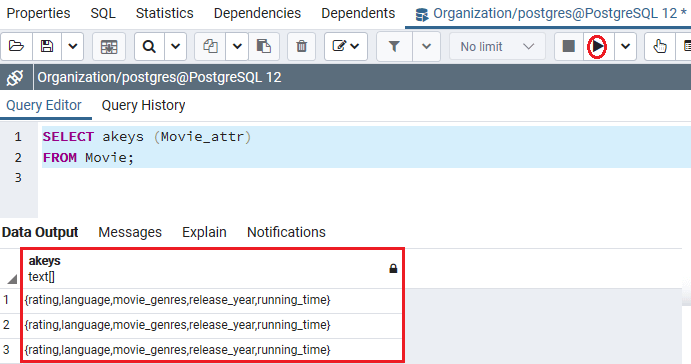
Task: Click the Paste icon
Action: coord(264,46)
